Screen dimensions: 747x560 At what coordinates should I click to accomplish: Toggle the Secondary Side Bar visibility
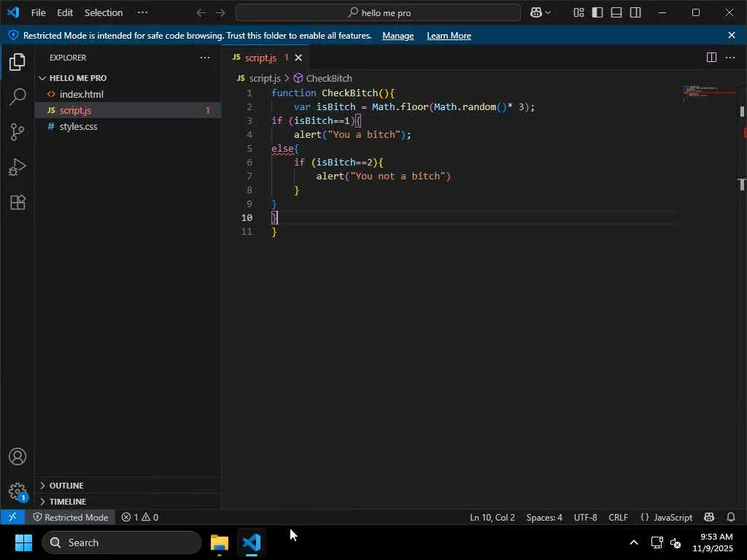point(635,12)
